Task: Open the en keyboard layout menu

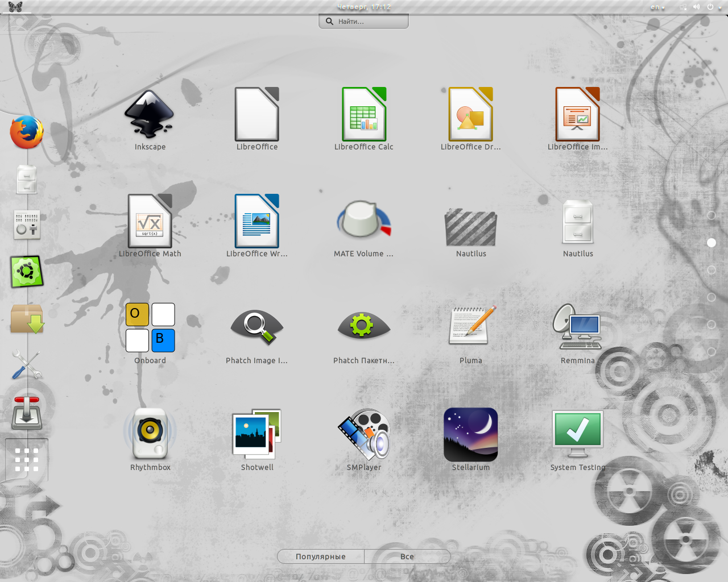Action: 657,7
